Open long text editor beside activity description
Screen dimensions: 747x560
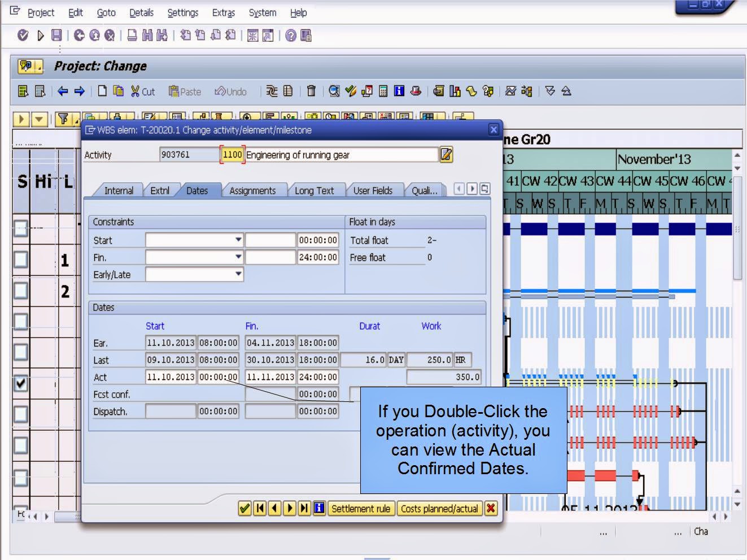click(446, 154)
